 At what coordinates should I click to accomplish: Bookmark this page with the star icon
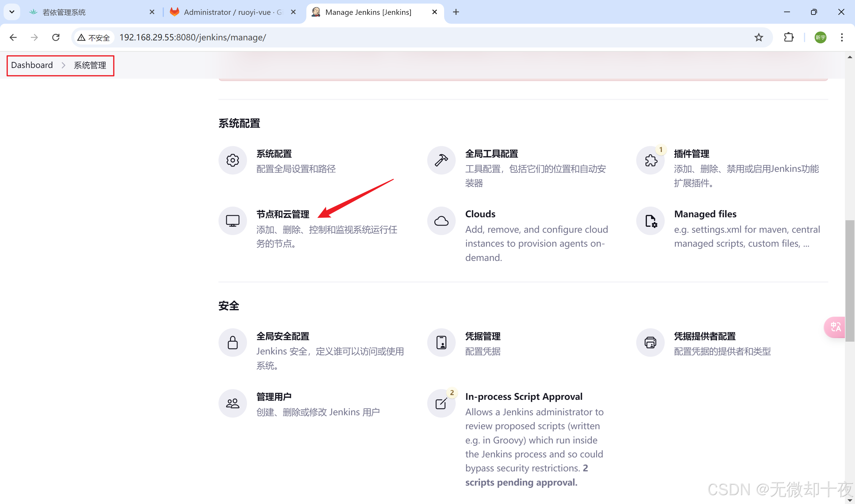758,37
